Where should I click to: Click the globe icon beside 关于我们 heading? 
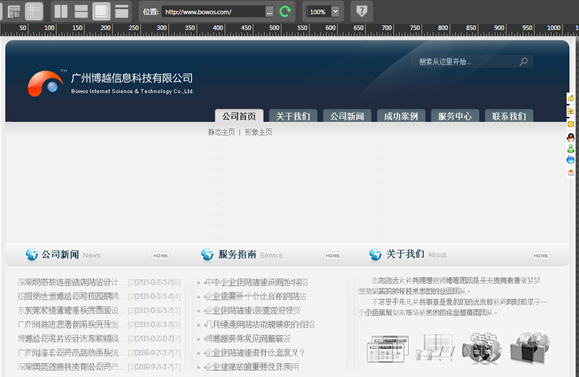click(x=375, y=254)
